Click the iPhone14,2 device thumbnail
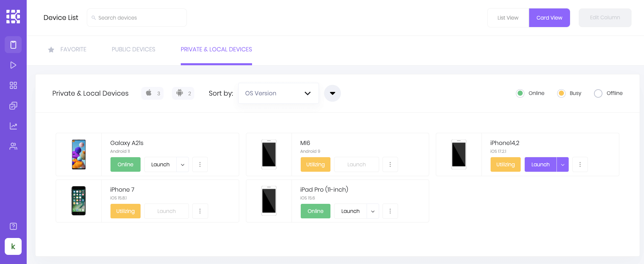Viewport: 644px width, 264px height. point(459,154)
